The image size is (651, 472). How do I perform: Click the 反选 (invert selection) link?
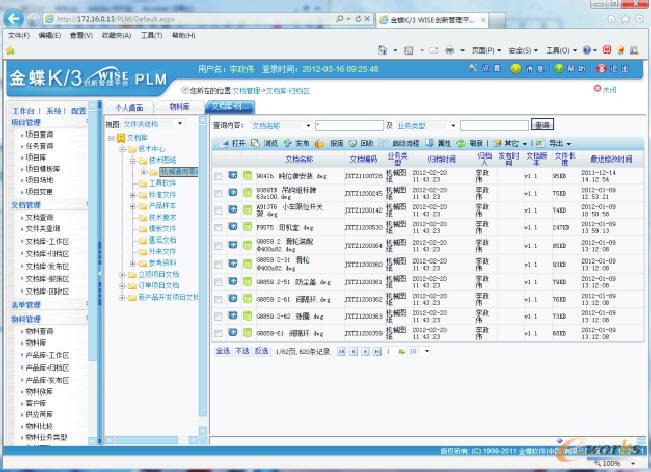click(x=261, y=351)
